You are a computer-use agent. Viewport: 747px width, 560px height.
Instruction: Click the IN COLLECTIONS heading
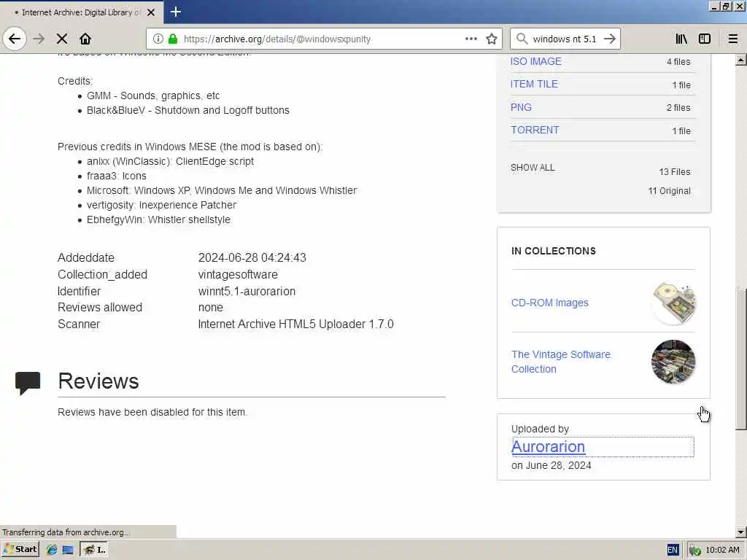(x=553, y=251)
